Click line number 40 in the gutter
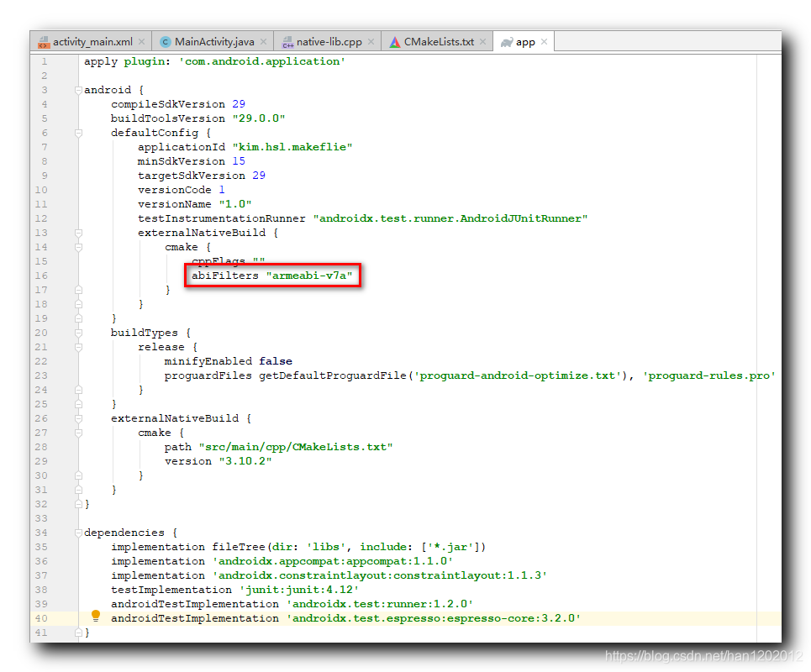The height and width of the screenshot is (672, 811). [41, 618]
